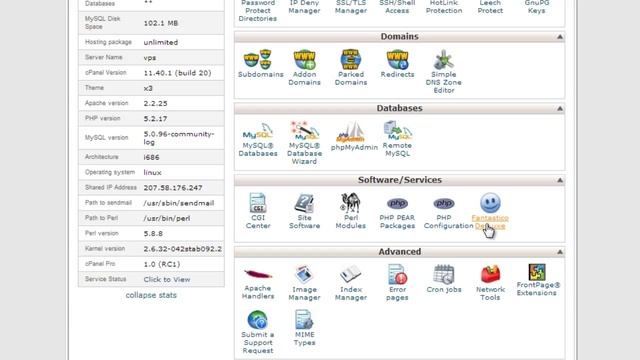Open Perl Modules
The height and width of the screenshot is (360, 640).
(x=350, y=203)
